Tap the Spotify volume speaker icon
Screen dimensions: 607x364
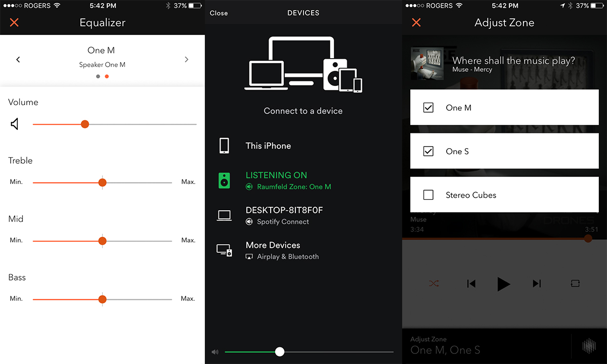(x=215, y=352)
